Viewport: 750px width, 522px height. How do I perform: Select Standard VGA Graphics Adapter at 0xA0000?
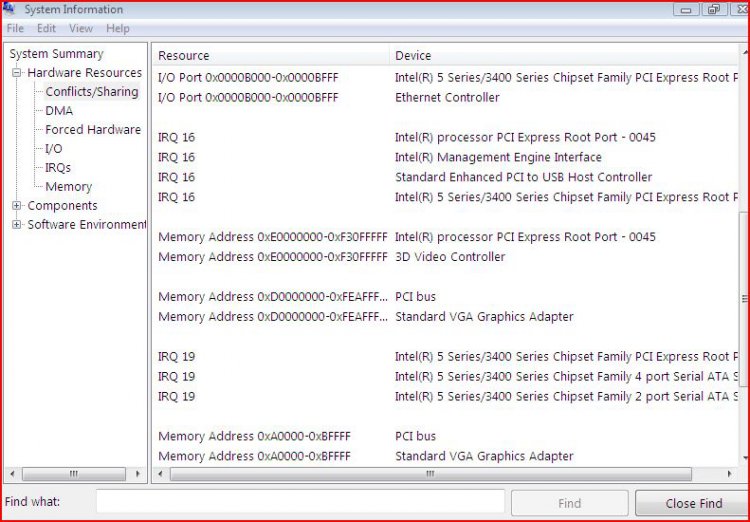pyautogui.click(x=447, y=456)
